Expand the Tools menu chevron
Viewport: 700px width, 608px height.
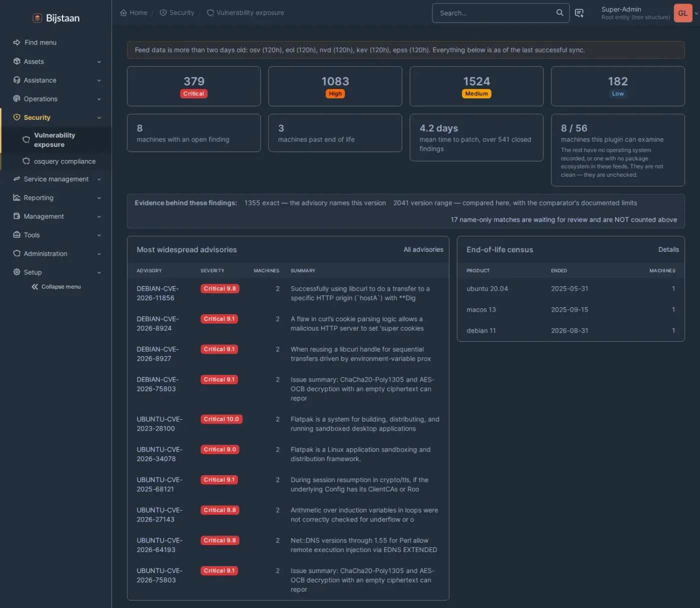99,235
